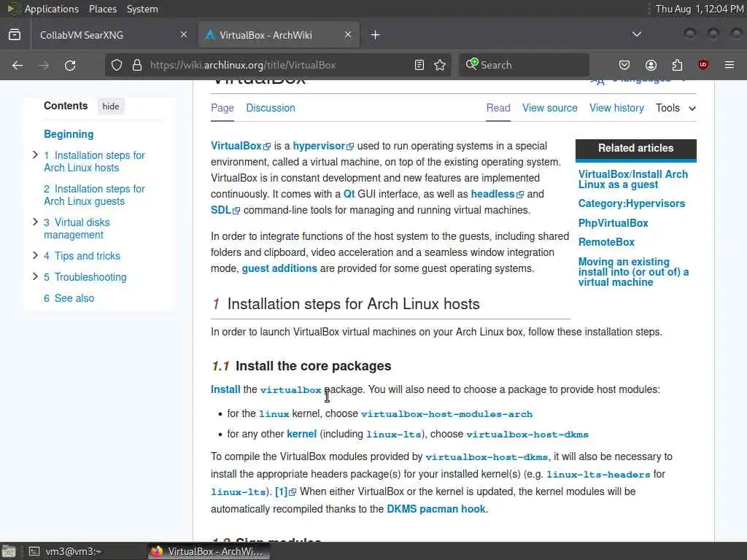
Task: Click the show desktop icon in the bottom panel
Action: click(x=9, y=551)
